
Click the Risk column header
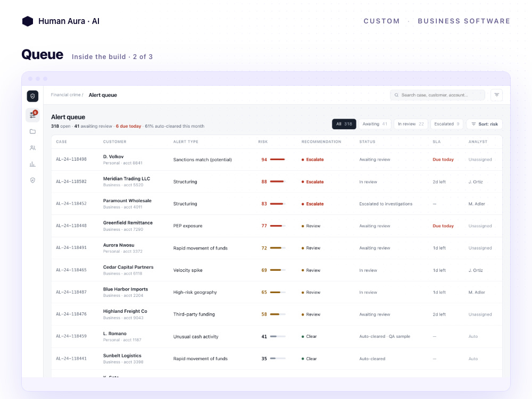point(263,142)
